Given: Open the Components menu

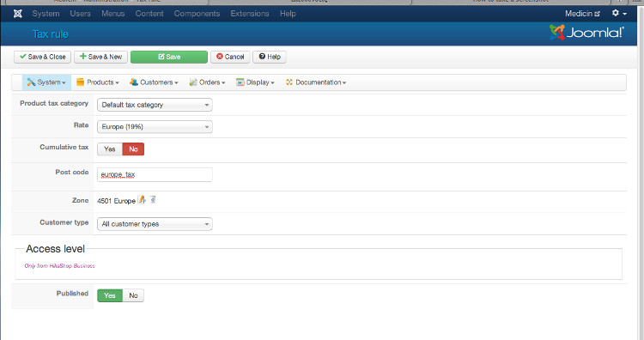Looking at the screenshot, I should (197, 14).
